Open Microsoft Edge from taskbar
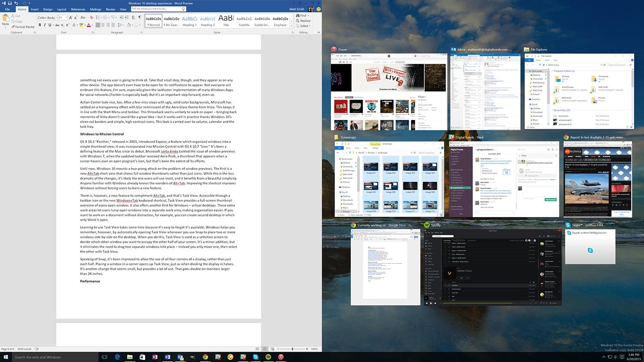Screen dimensions: 644x362 117,357
